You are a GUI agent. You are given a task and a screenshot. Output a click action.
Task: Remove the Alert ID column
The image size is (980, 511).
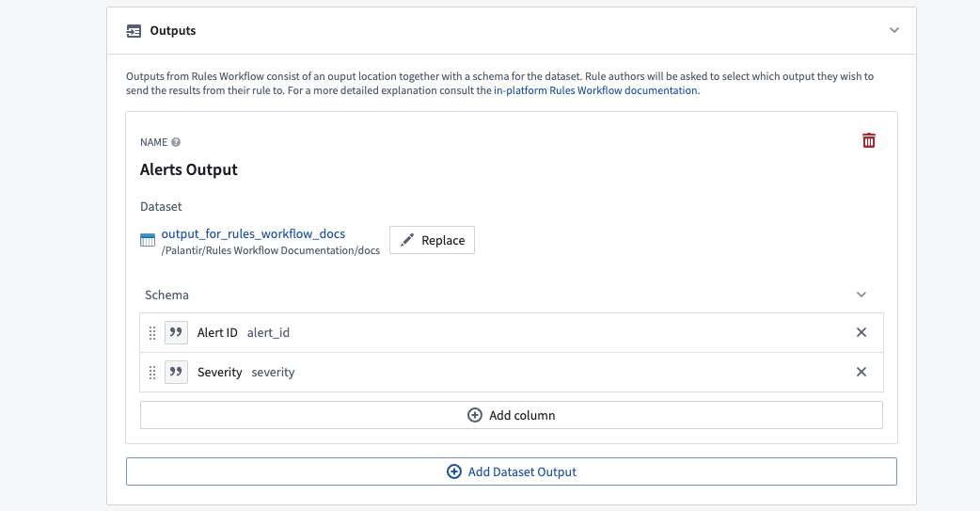tap(861, 333)
